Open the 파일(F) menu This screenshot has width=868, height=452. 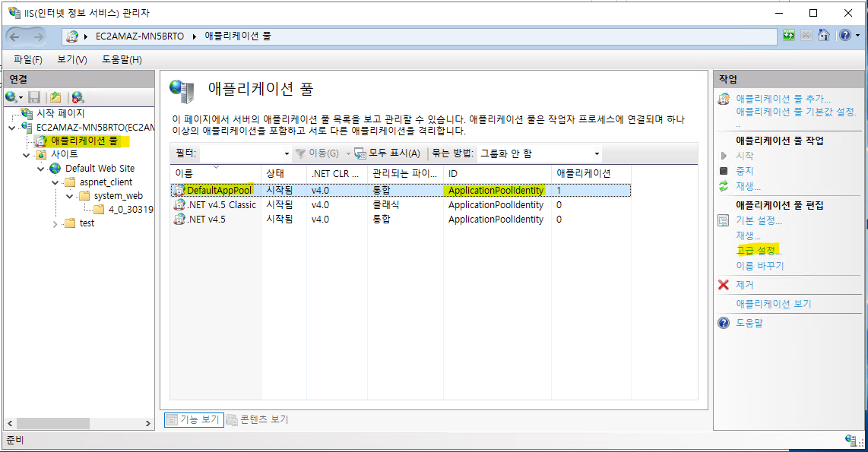[27, 59]
